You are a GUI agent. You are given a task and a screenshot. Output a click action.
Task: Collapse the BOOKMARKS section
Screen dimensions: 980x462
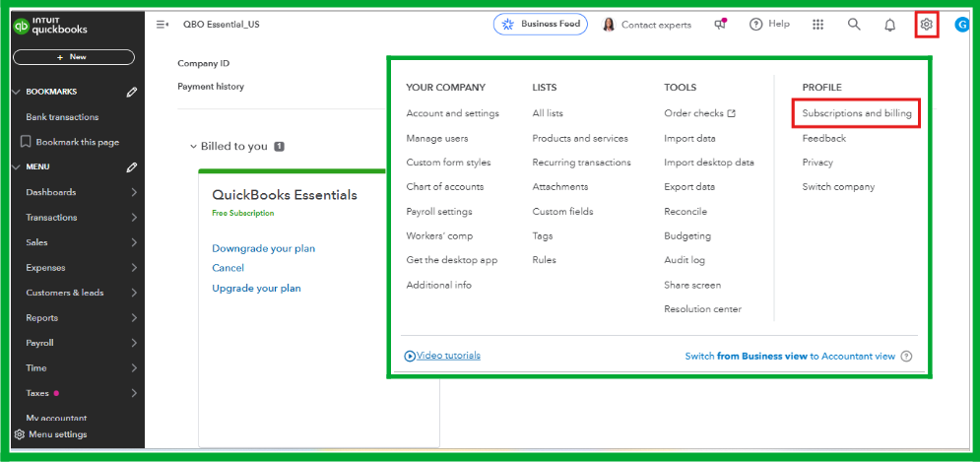[17, 92]
